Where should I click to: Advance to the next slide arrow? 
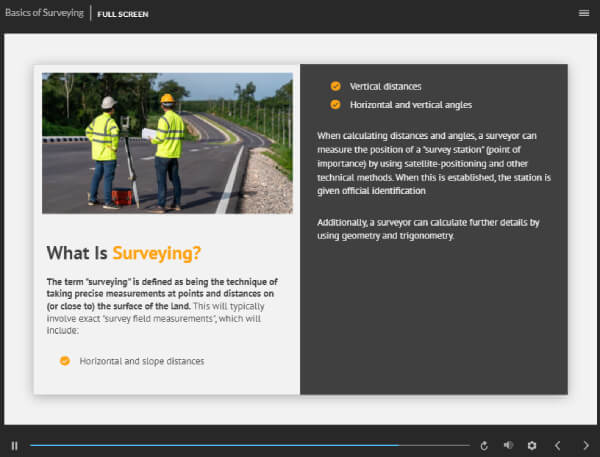click(586, 445)
